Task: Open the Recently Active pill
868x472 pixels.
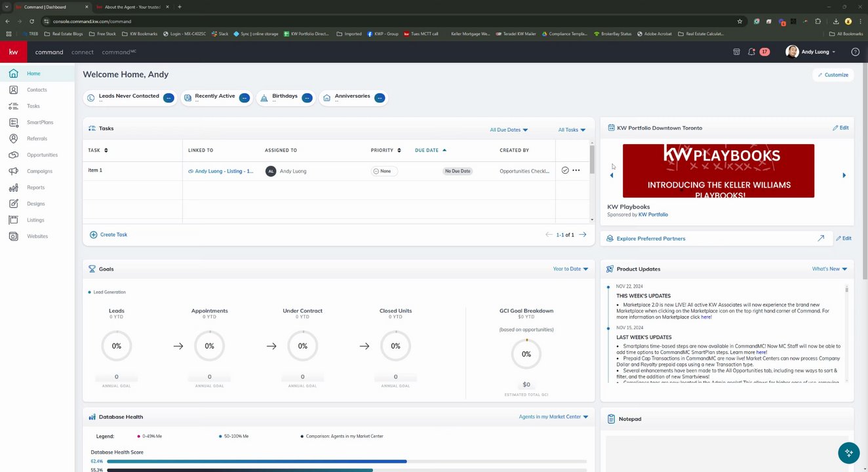Action: pos(216,98)
